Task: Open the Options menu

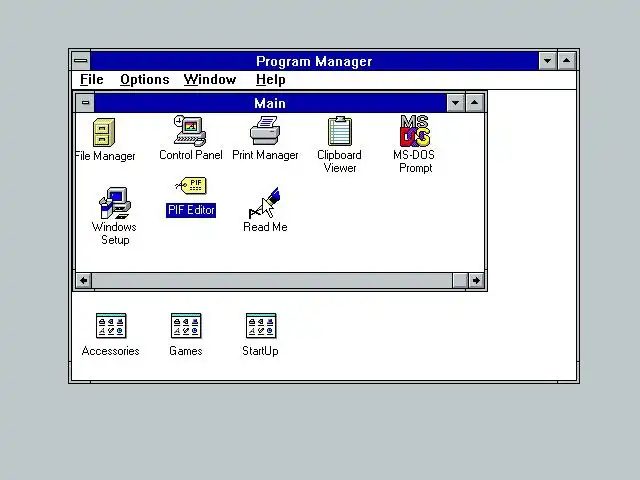Action: (144, 80)
